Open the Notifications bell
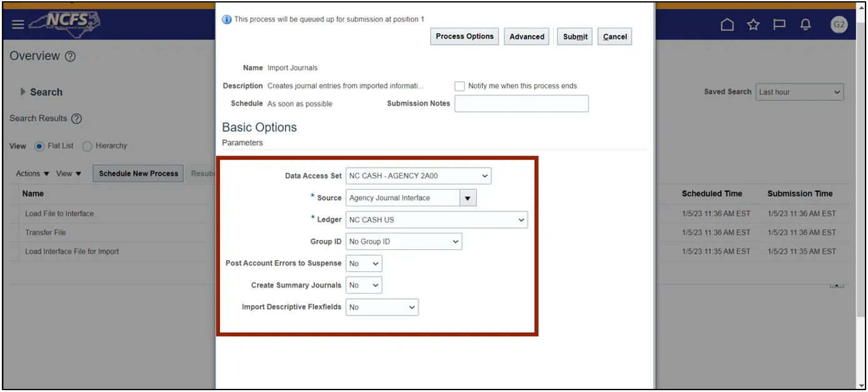Viewport: 868px width, 392px height. pos(806,24)
